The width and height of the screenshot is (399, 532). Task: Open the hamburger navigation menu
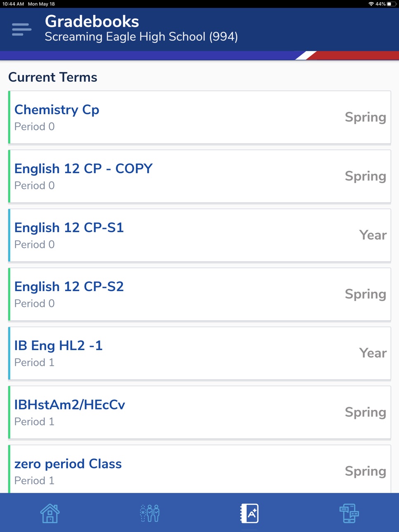click(x=21, y=29)
